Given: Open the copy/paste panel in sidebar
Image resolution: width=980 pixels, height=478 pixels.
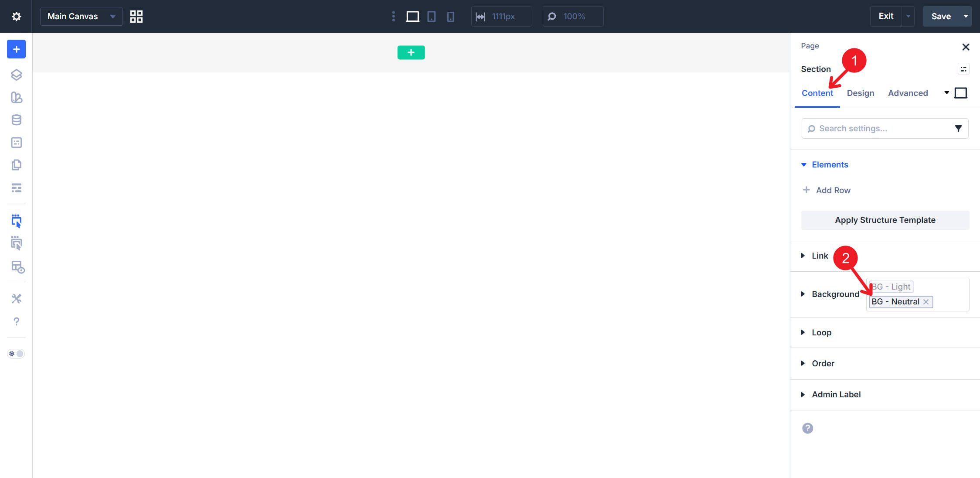Looking at the screenshot, I should tap(16, 165).
